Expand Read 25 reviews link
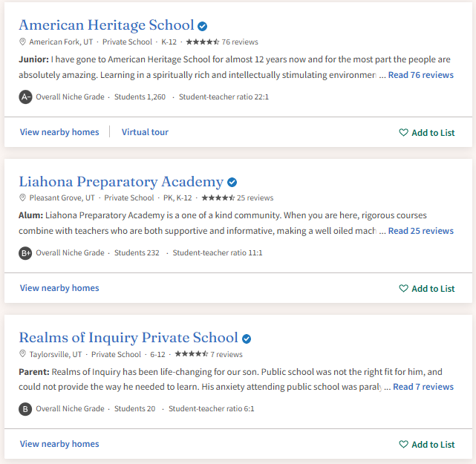The width and height of the screenshot is (476, 464). [x=421, y=231]
